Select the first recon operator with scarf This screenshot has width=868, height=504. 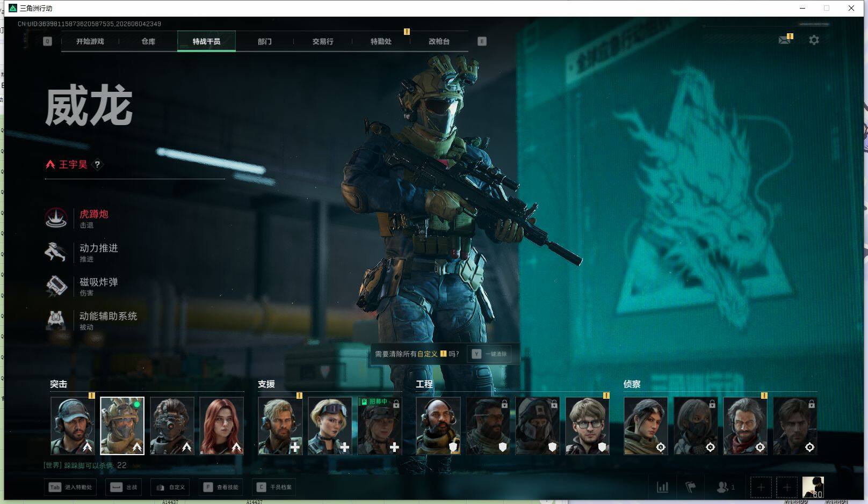646,426
